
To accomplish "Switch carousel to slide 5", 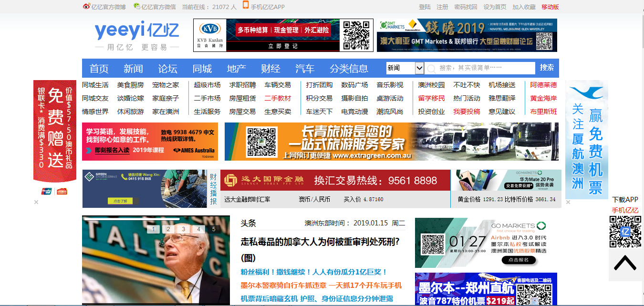I will pos(214,229).
